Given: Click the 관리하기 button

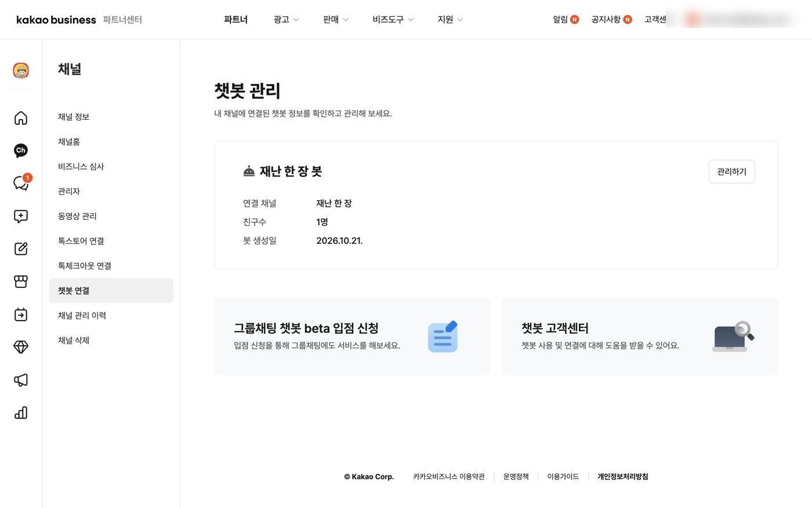Looking at the screenshot, I should (x=732, y=172).
